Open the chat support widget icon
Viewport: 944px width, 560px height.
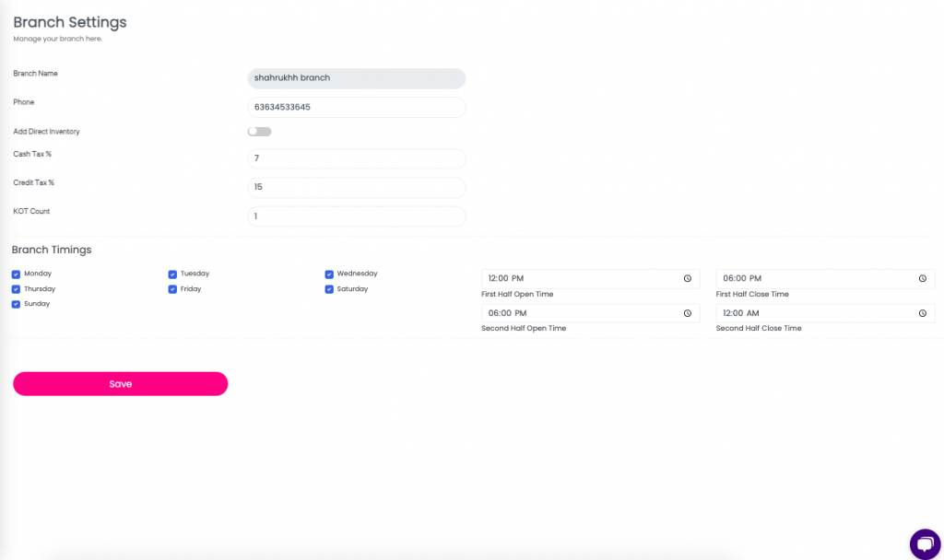pos(924,543)
